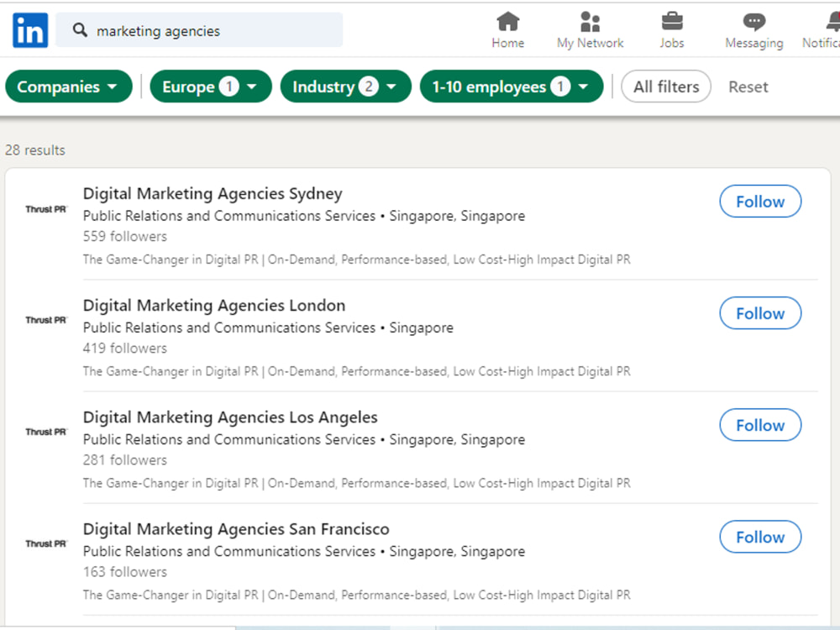Click the Sydney result's Game-Changer description text
This screenshot has height=630, width=840.
tap(357, 260)
